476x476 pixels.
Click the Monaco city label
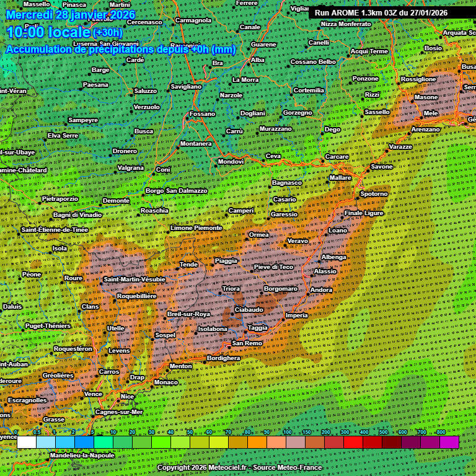coord(165,382)
